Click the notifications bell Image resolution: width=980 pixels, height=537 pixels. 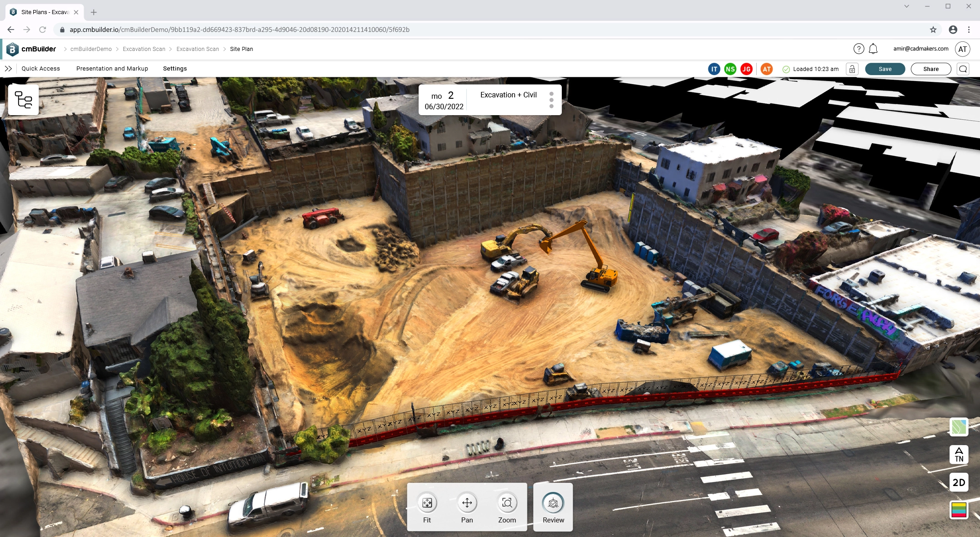[x=873, y=49]
